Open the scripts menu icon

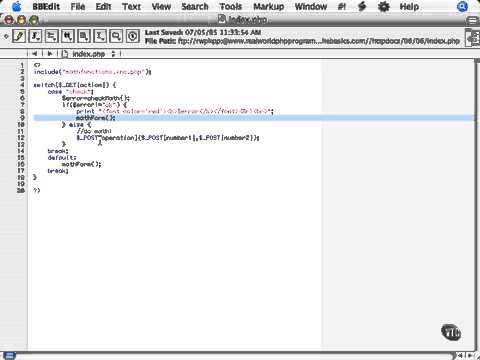pyautogui.click(x=362, y=6)
